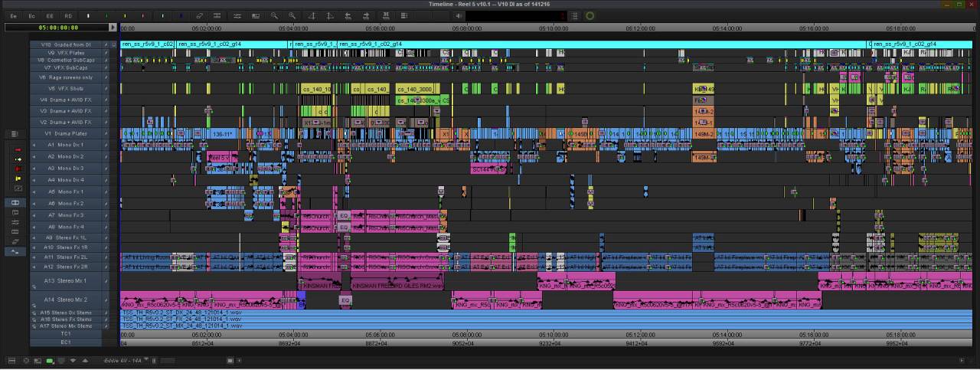Click the 'RD' toolbar button
This screenshot has width=980, height=370.
pos(68,15)
